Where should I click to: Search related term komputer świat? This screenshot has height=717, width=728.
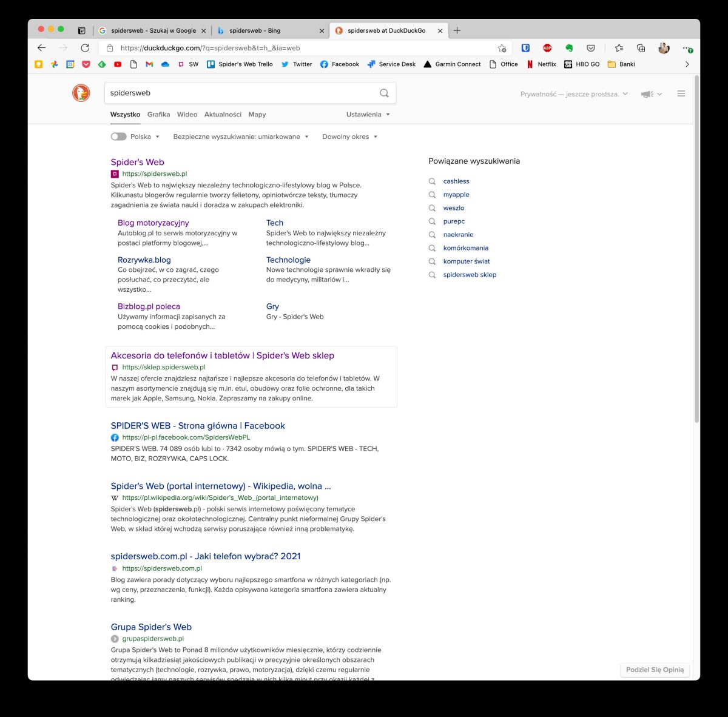click(467, 261)
